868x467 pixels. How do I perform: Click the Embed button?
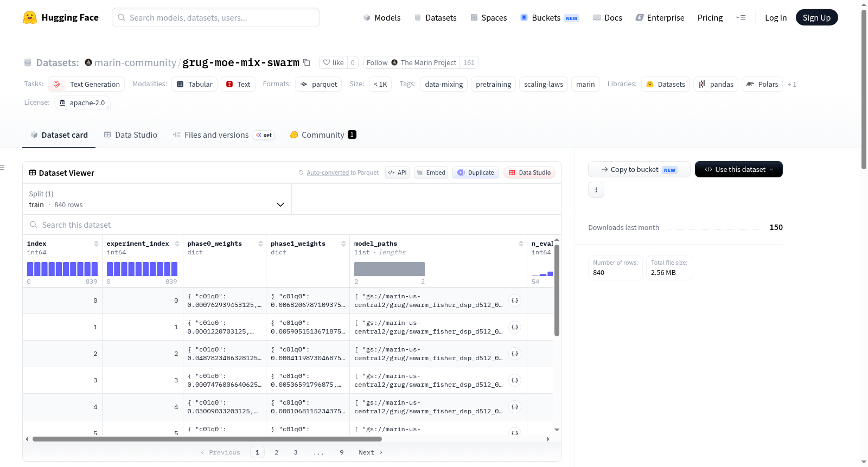tap(431, 172)
